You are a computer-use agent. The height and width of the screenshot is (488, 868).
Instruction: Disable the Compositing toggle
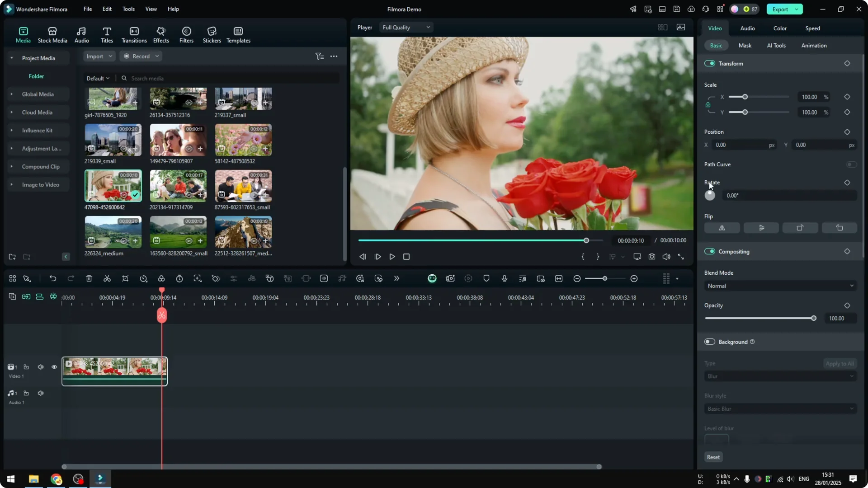[709, 251]
